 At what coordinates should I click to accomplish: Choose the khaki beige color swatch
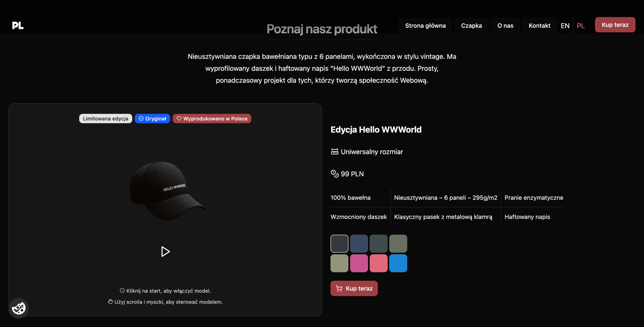339,263
